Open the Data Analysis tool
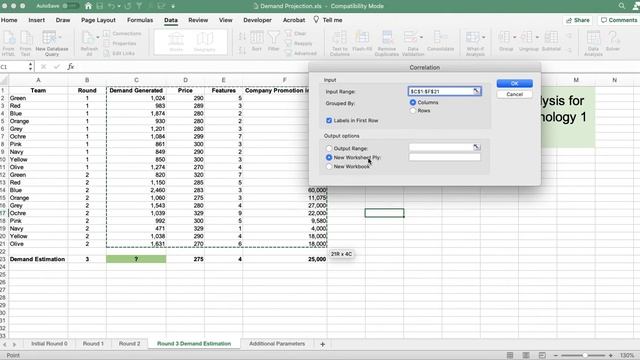Image resolution: width=640 pixels, height=360 pixels. (x=593, y=43)
